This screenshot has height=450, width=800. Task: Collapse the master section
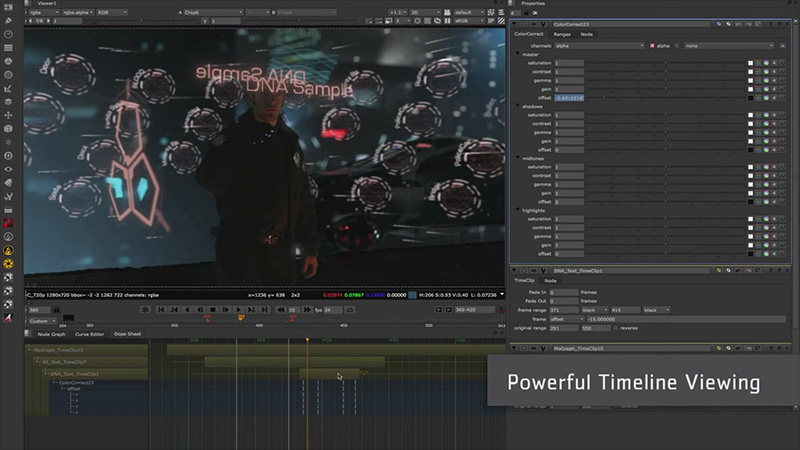518,54
